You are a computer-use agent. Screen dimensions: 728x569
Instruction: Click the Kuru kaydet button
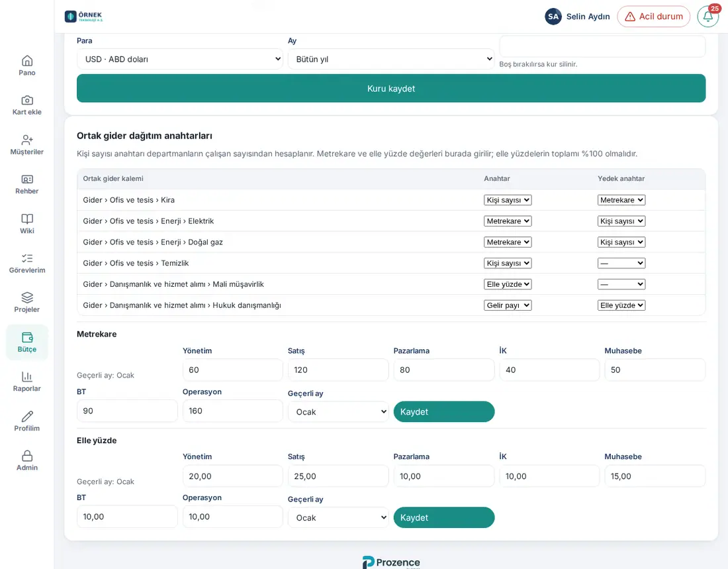391,88
